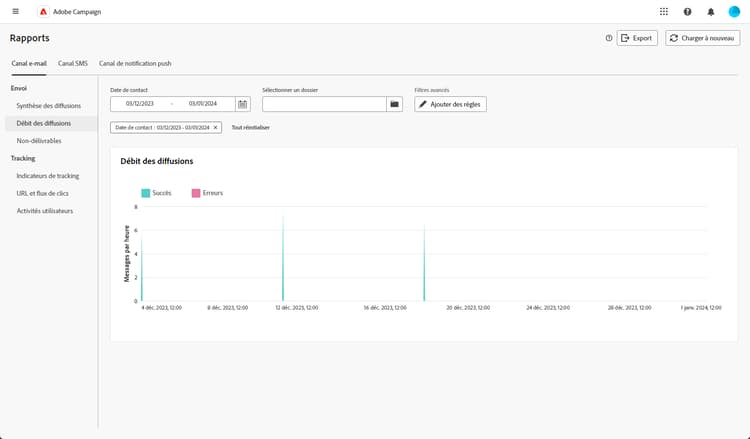This screenshot has height=439, width=750.
Task: Open the apps grid switcher
Action: 664,11
